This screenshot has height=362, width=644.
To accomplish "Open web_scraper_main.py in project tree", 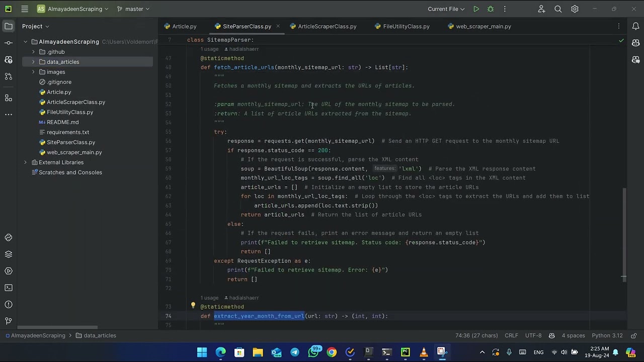I will tap(74, 152).
